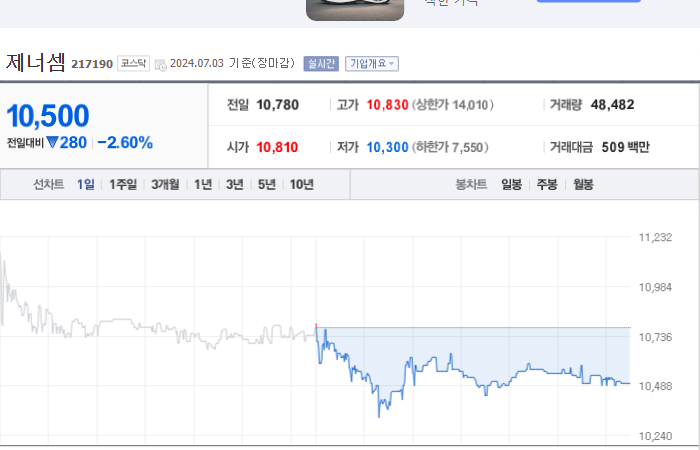Click the previous close value 10,780
This screenshot has width=700, height=450.
click(277, 105)
